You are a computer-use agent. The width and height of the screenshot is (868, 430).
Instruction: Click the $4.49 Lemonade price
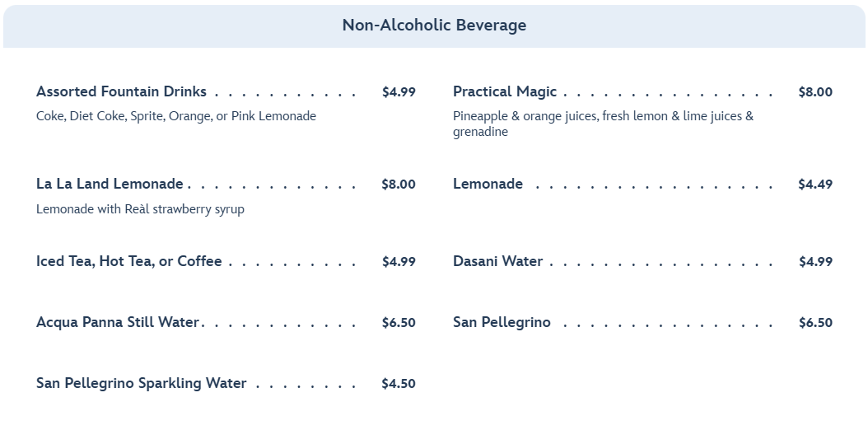point(815,185)
